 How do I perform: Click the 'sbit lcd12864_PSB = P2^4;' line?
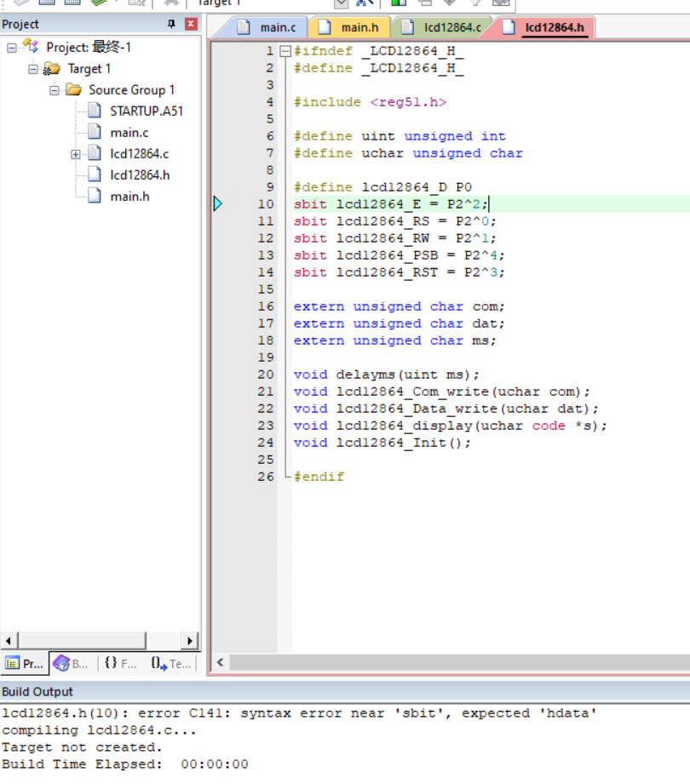point(400,255)
